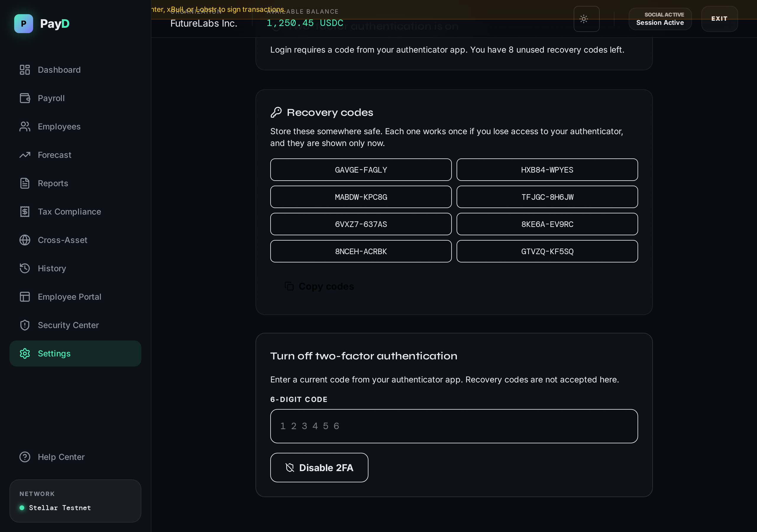Viewport: 757px width, 532px height.
Task: Click the PayD brand name text
Action: click(x=55, y=24)
